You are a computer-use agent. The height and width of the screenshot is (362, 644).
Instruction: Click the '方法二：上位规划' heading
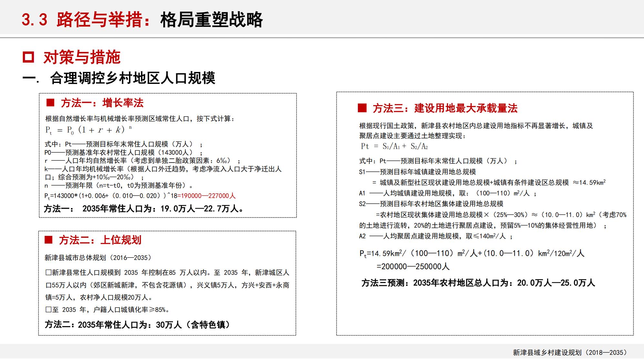click(100, 240)
